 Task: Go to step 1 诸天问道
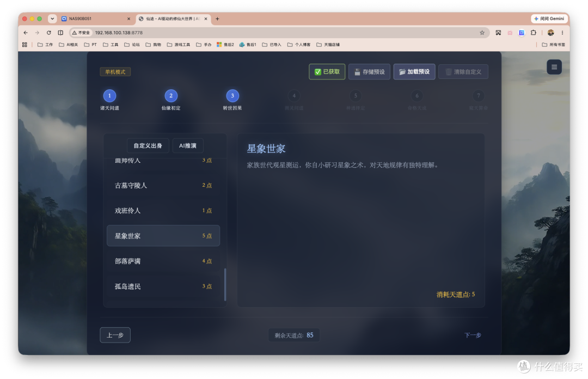coord(109,100)
